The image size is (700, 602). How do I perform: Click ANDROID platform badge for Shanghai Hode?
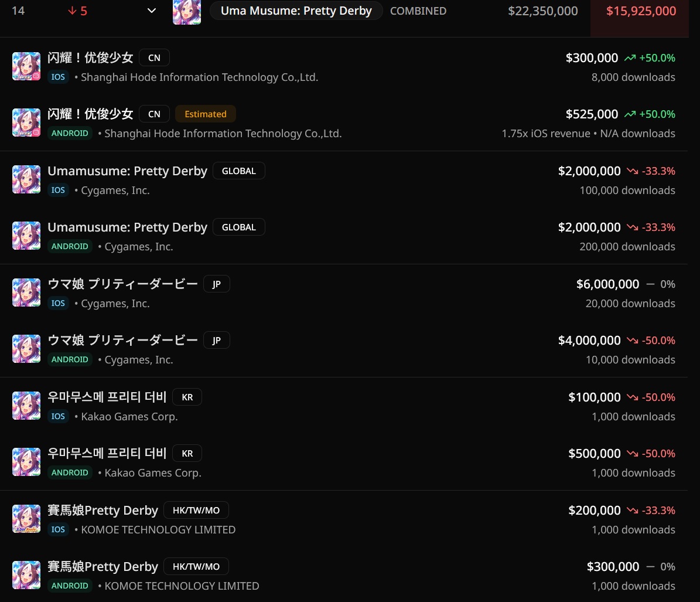pos(70,133)
